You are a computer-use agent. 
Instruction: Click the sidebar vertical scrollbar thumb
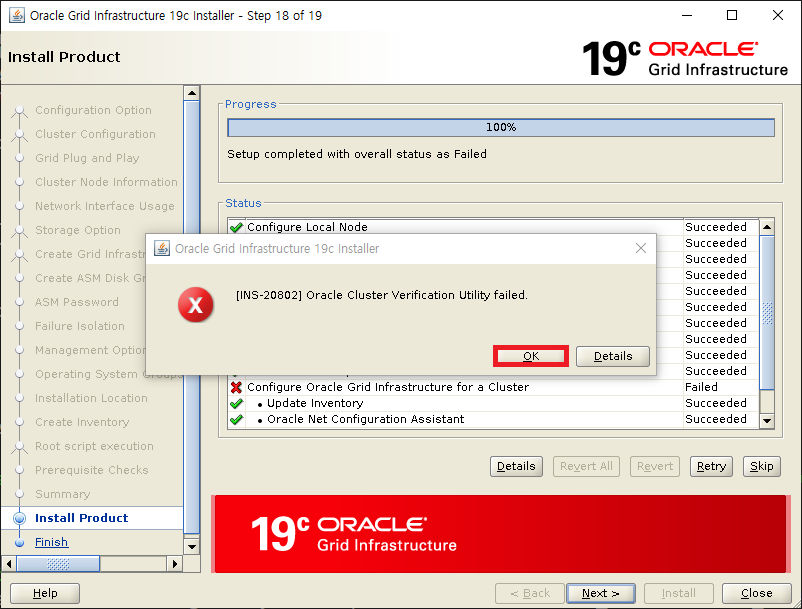pos(192,317)
